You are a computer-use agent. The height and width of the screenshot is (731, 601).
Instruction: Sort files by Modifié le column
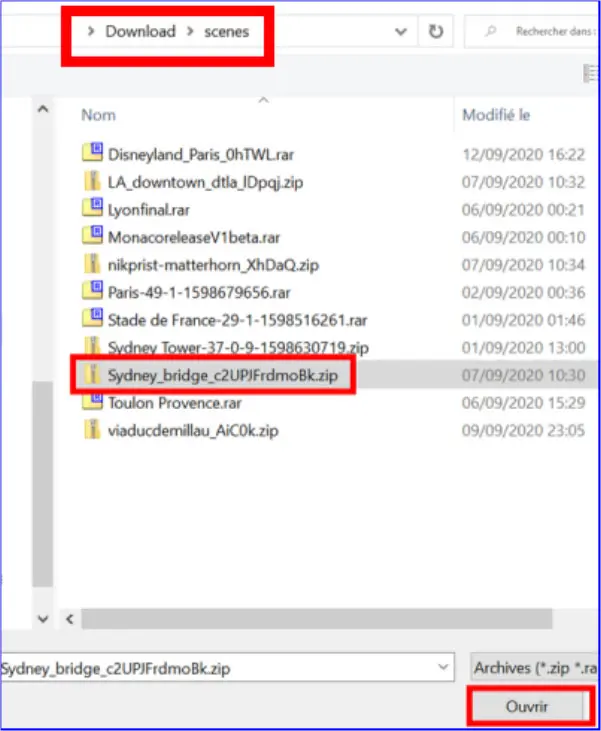[496, 115]
